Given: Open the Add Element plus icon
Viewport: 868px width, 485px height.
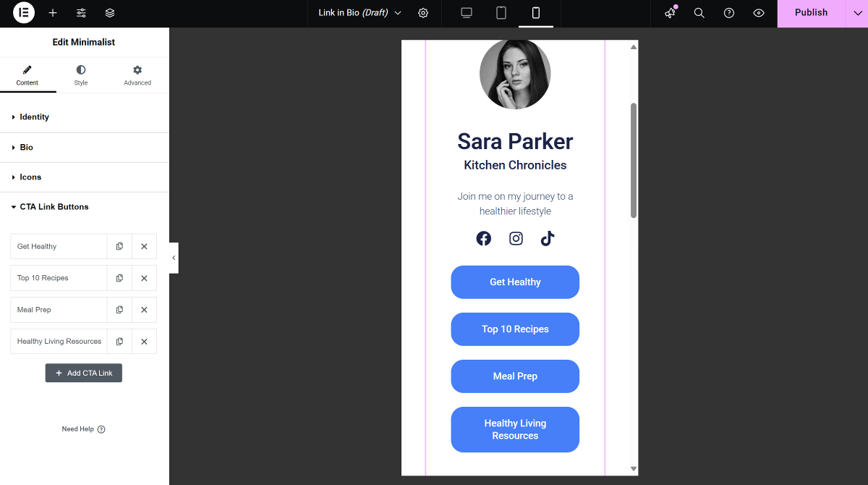Looking at the screenshot, I should [53, 13].
